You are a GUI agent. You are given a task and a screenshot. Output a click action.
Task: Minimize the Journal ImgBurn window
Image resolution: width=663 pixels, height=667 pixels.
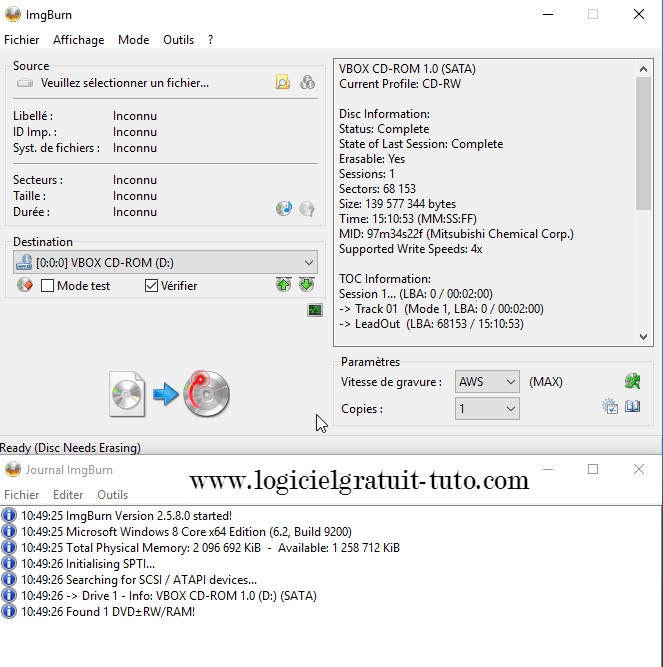(548, 469)
